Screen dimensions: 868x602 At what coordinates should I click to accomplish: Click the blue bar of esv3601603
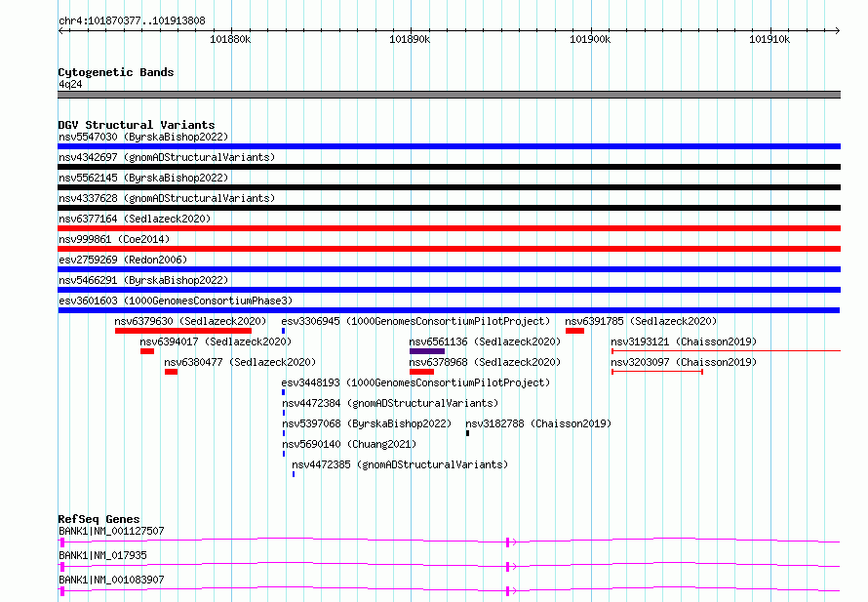pyautogui.click(x=449, y=310)
